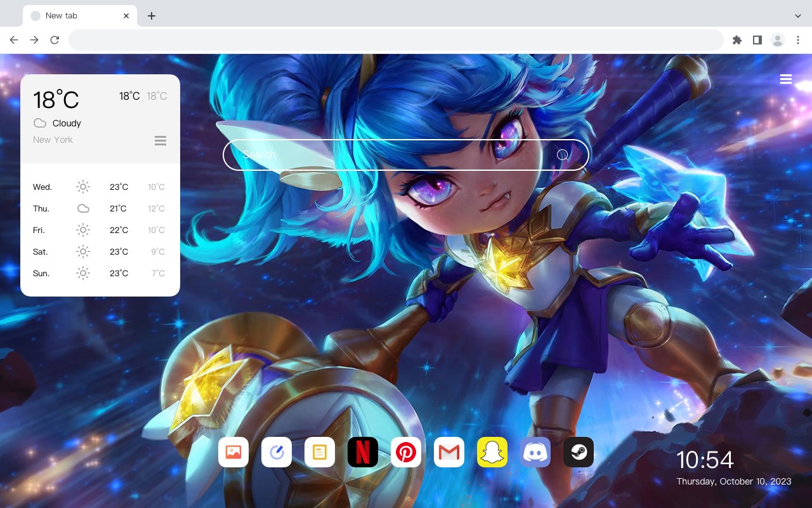
Task: Open the hamburger menu on the new tab page
Action: pyautogui.click(x=786, y=79)
